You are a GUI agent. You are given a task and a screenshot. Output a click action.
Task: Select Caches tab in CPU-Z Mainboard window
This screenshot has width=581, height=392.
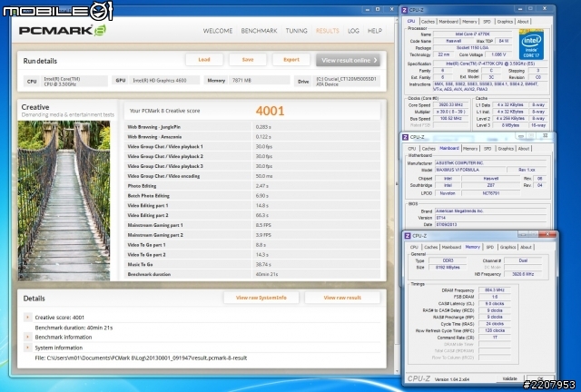428,149
